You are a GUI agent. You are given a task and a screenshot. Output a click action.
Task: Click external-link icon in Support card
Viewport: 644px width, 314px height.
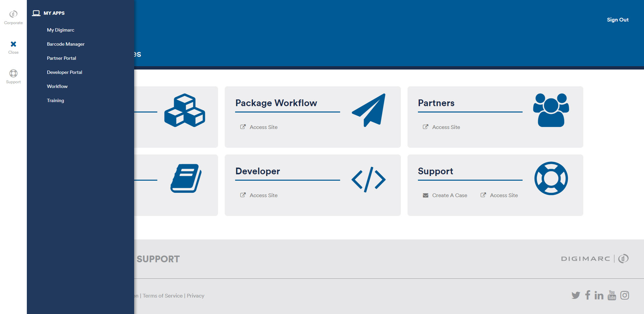pos(483,195)
